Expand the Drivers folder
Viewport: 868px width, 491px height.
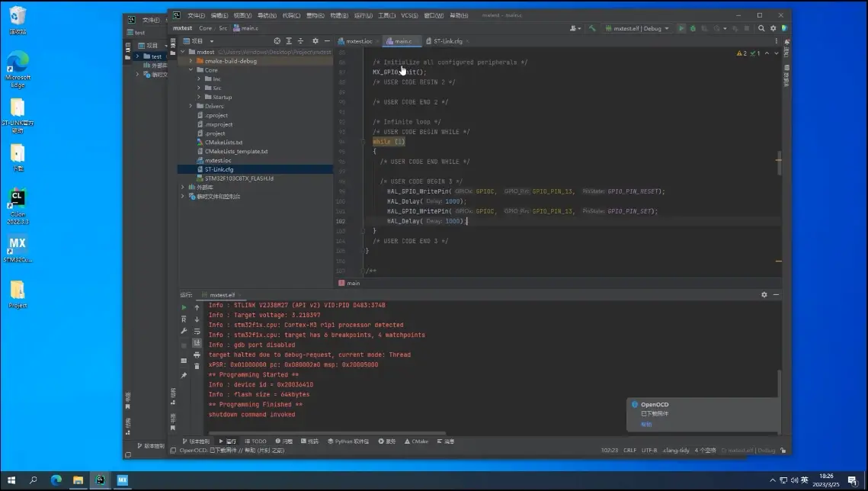coord(191,106)
